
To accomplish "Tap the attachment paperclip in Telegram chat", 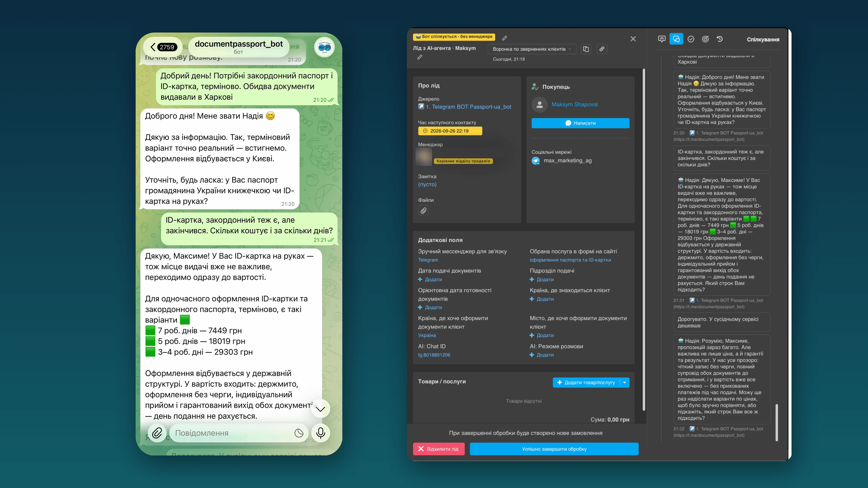I will pyautogui.click(x=157, y=433).
